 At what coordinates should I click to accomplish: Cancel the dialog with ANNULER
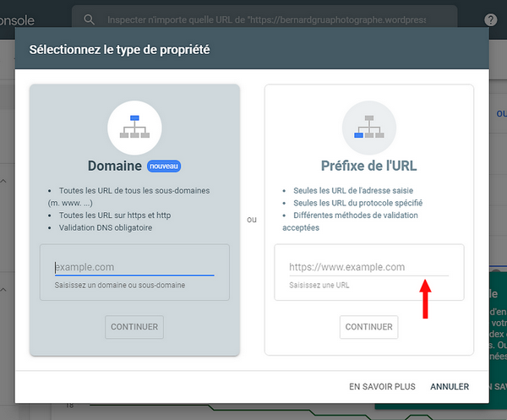coord(450,386)
